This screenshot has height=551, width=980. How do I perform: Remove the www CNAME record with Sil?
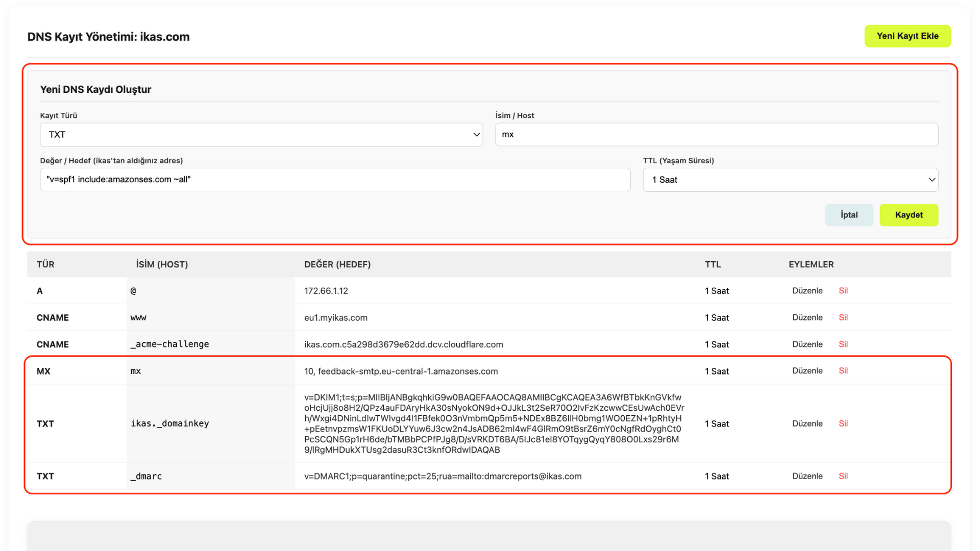843,317
